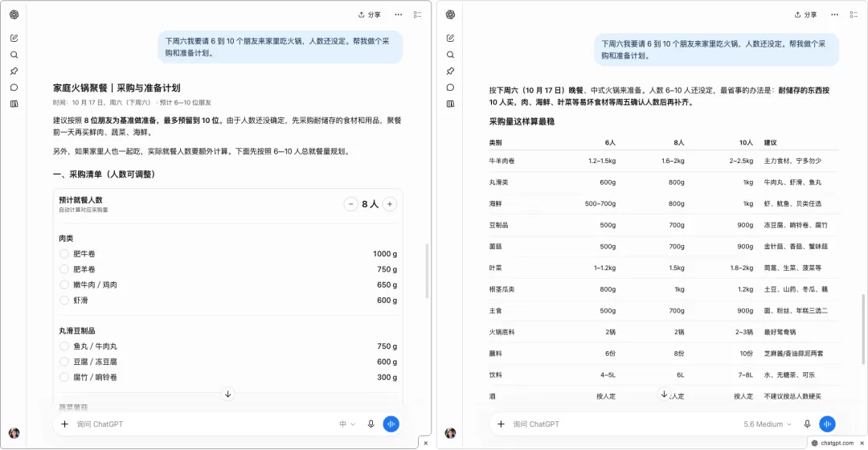This screenshot has height=450, width=868.
Task: Click the 丸滑豆制品 section label
Action: click(77, 331)
